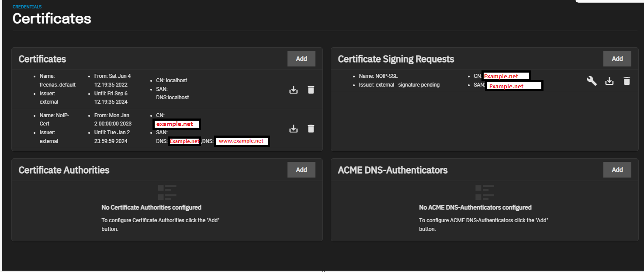The image size is (644, 272).
Task: Delete the NoIP-Cert certificate
Action: [311, 129]
